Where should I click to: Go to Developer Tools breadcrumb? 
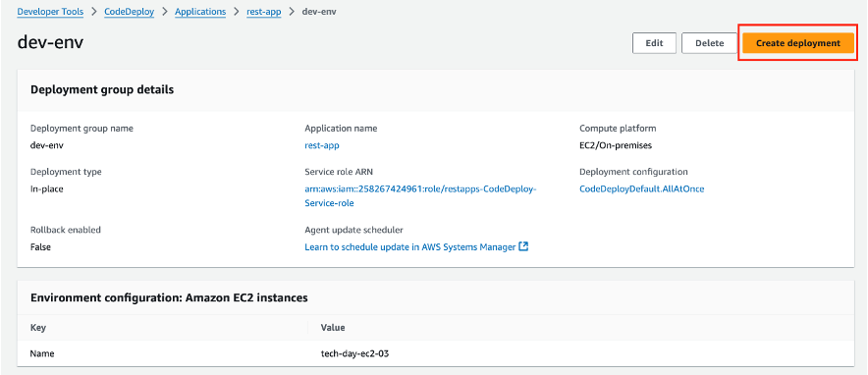(50, 12)
